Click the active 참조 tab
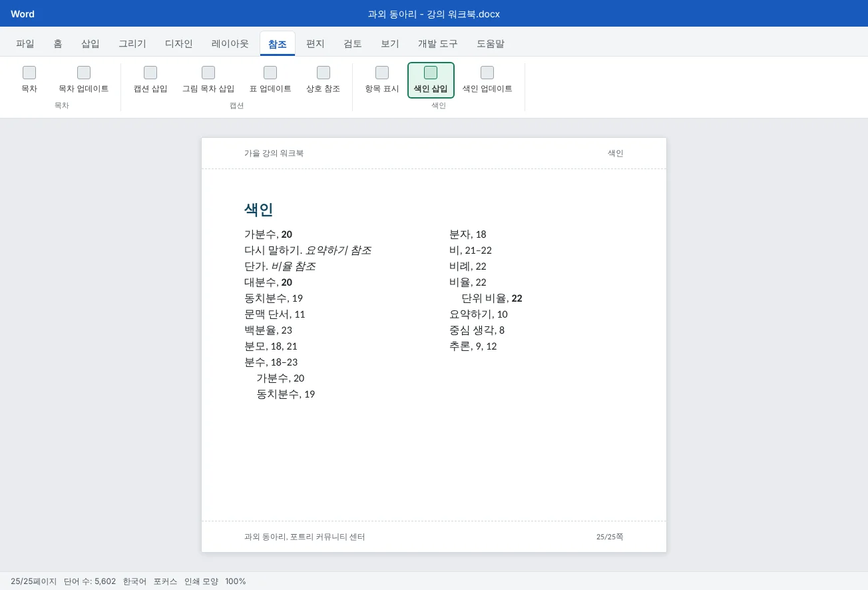This screenshot has height=590, width=868. [x=278, y=44]
